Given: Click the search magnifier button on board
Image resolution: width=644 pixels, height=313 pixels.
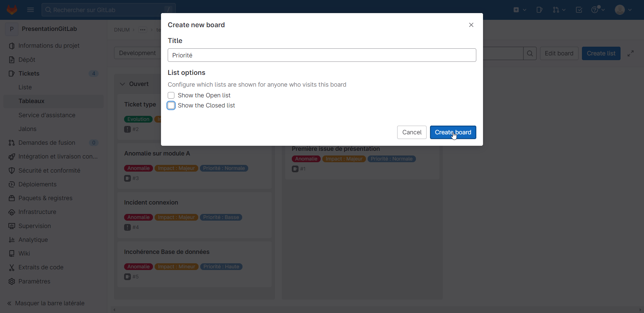Looking at the screenshot, I should tap(530, 53).
